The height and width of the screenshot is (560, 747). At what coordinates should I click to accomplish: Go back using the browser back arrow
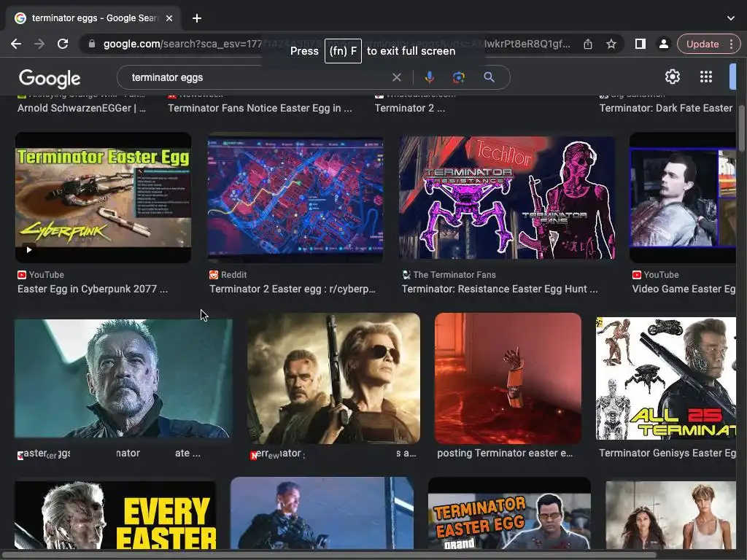(16, 44)
